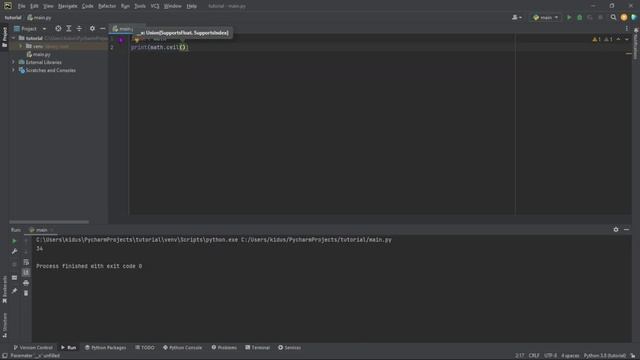640x360 pixels.
Task: Minimize the Run tool window
Action: tap(627, 230)
